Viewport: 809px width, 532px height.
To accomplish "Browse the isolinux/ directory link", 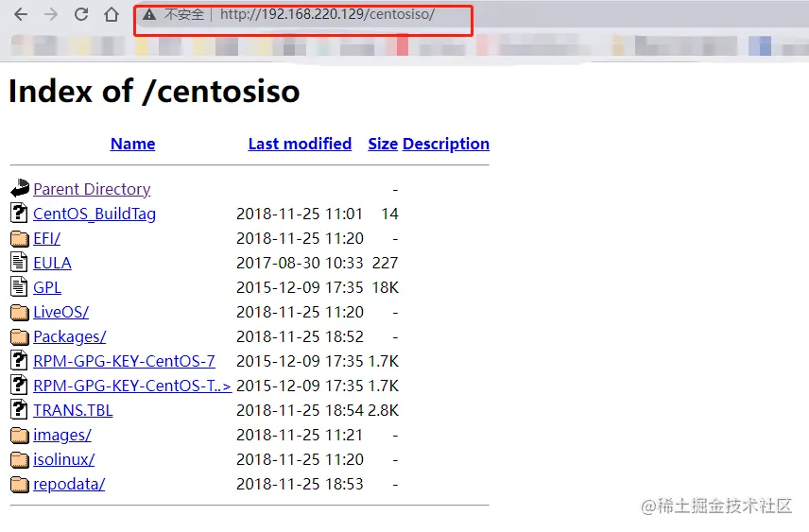I will tap(64, 459).
